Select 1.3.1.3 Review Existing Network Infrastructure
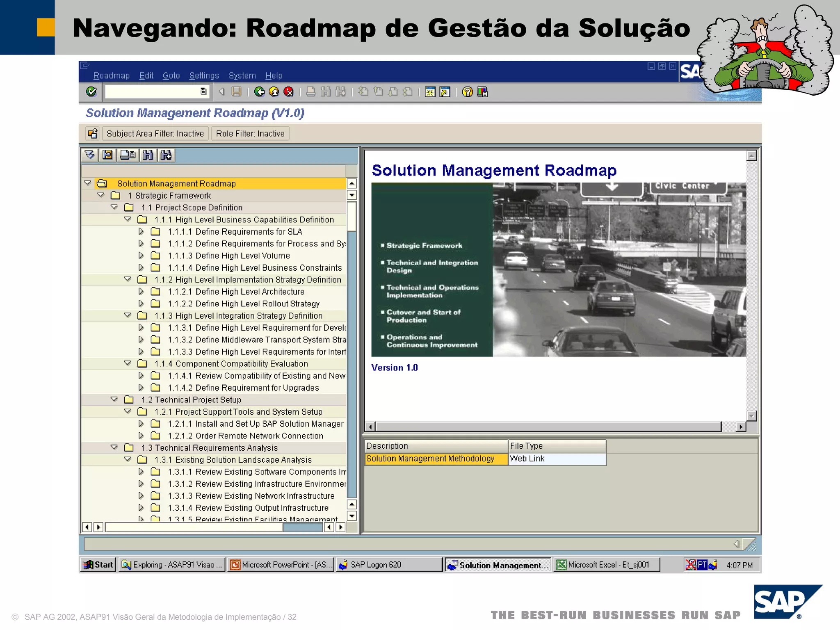The width and height of the screenshot is (840, 630). click(x=251, y=496)
